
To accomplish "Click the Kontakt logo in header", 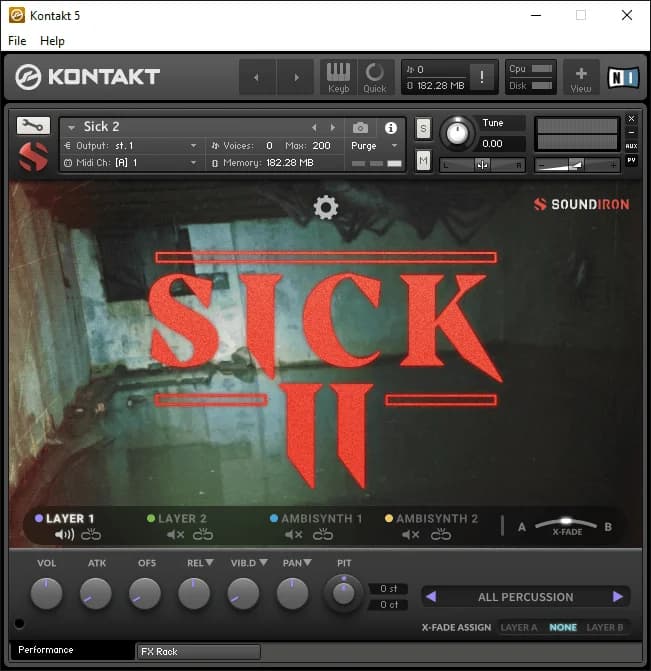I will [88, 77].
